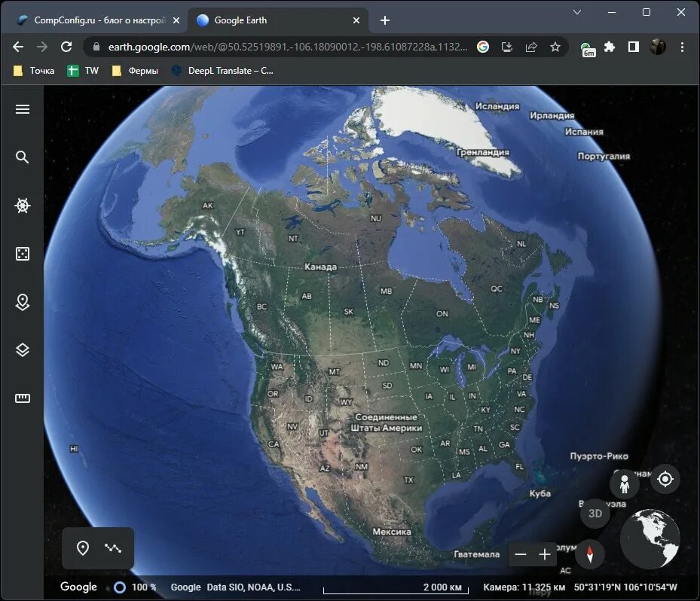Image resolution: width=700 pixels, height=601 pixels.
Task: Open Точка bookmark folder
Action: (34, 71)
